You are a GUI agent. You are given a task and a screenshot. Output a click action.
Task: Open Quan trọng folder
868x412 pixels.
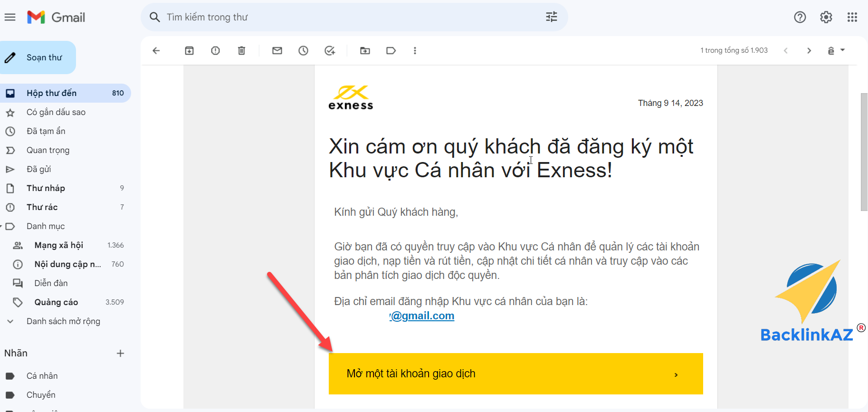[65, 150]
